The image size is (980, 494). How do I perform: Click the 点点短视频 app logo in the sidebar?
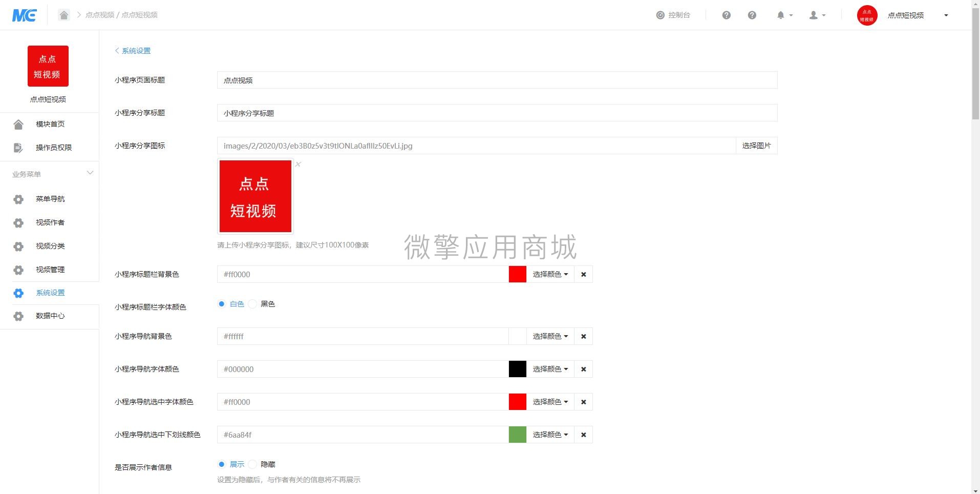[48, 66]
